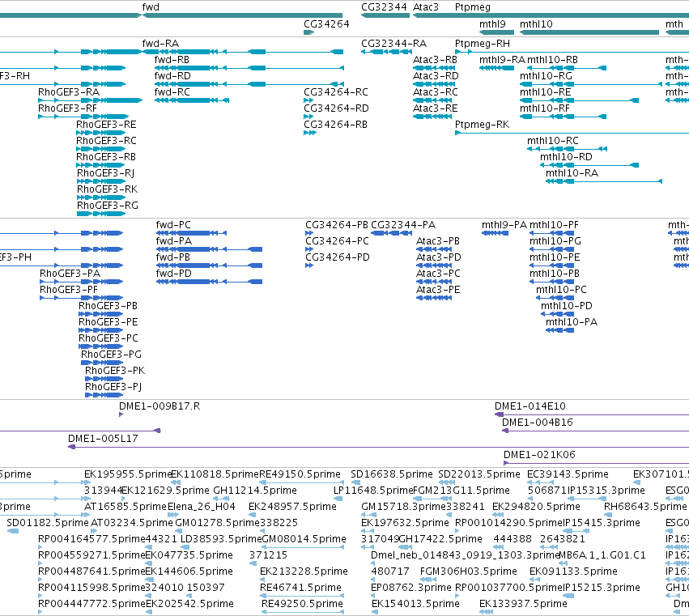Select the CG34264 gene label
The width and height of the screenshot is (689, 616).
(x=326, y=24)
